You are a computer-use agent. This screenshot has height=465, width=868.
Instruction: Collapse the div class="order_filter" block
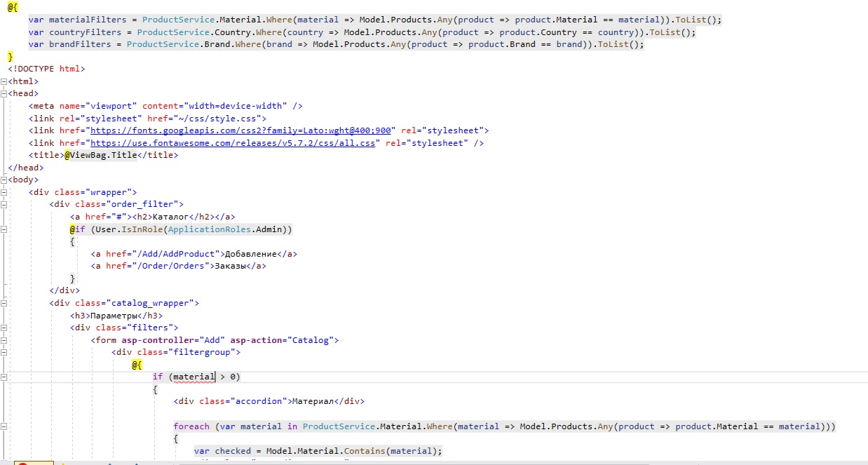click(4, 204)
